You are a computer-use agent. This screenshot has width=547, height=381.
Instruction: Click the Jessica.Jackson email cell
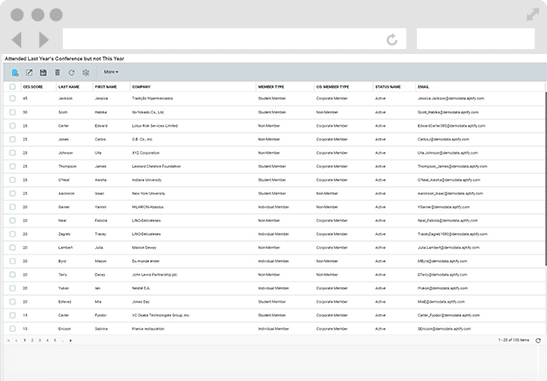point(451,98)
